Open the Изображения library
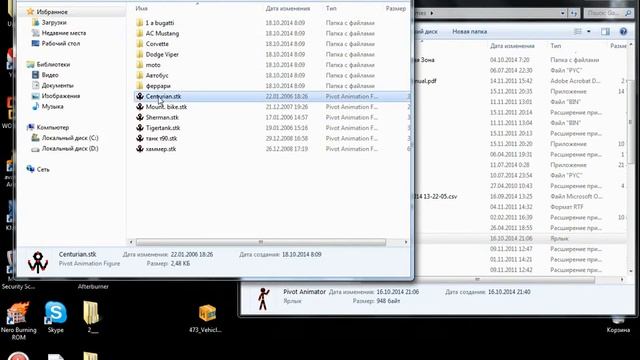The width and height of the screenshot is (640, 360). click(61, 96)
